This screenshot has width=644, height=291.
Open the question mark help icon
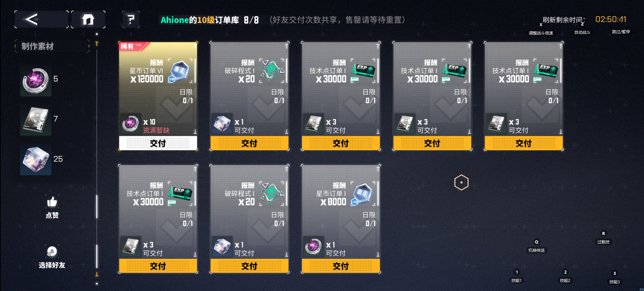click(x=131, y=19)
